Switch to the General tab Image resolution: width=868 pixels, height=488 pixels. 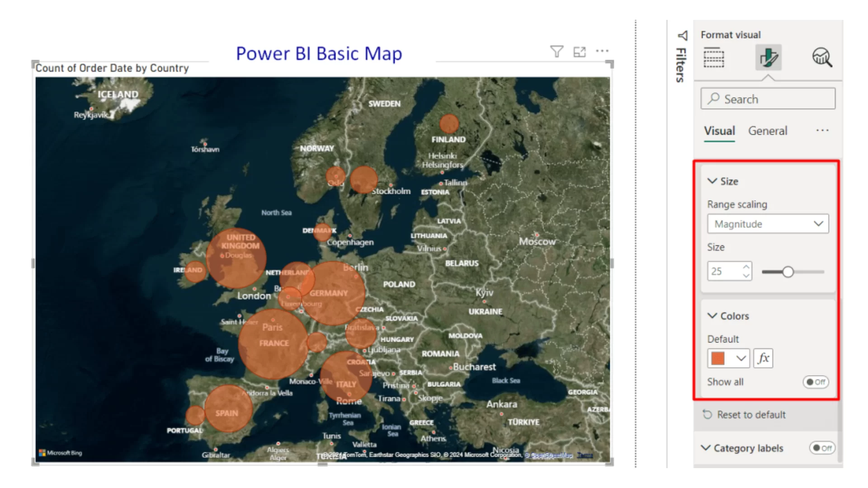pos(767,131)
